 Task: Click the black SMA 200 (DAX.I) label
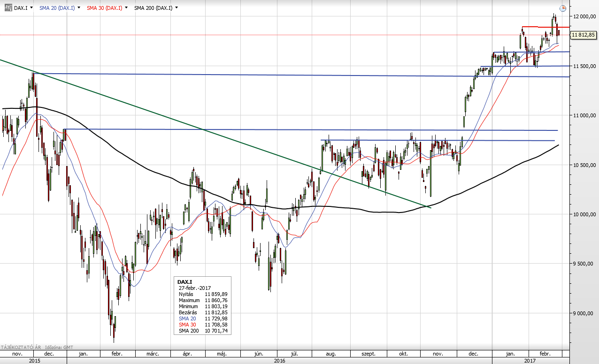coord(153,8)
